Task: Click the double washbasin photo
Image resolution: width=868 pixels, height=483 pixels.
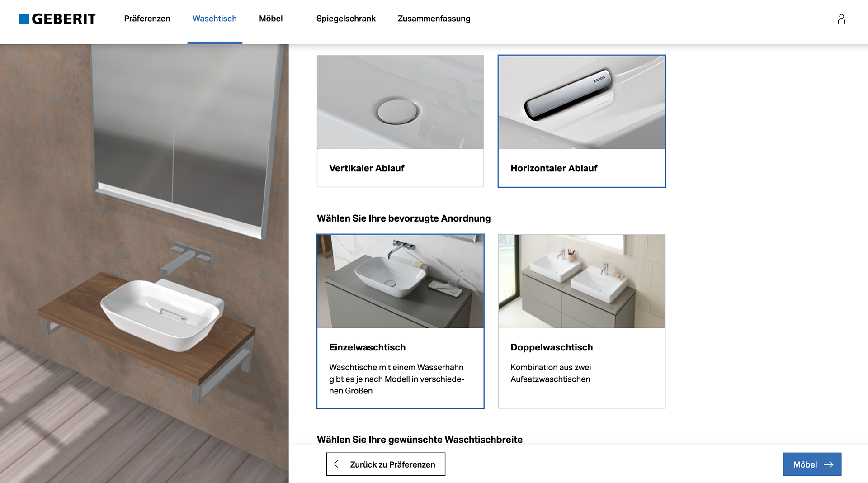Action: 581,281
